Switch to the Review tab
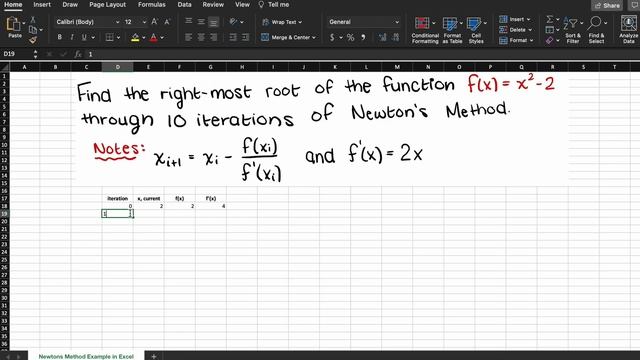The height and width of the screenshot is (360, 640). click(x=213, y=4)
